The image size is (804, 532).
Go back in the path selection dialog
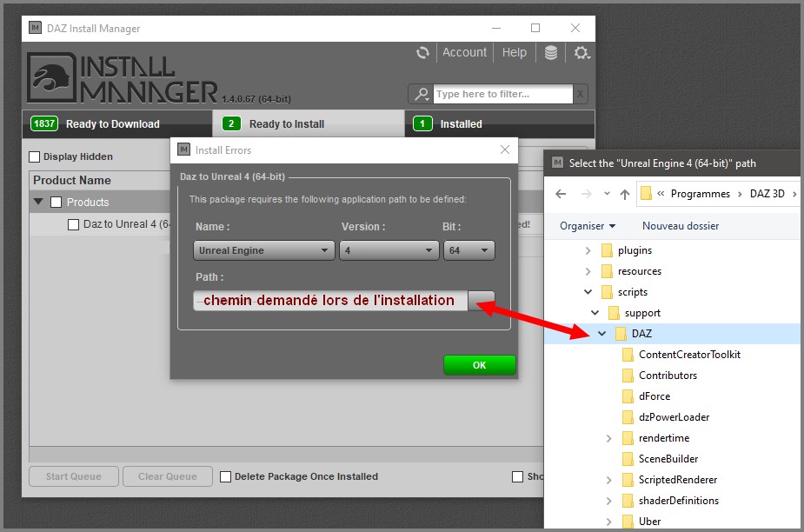click(x=561, y=194)
